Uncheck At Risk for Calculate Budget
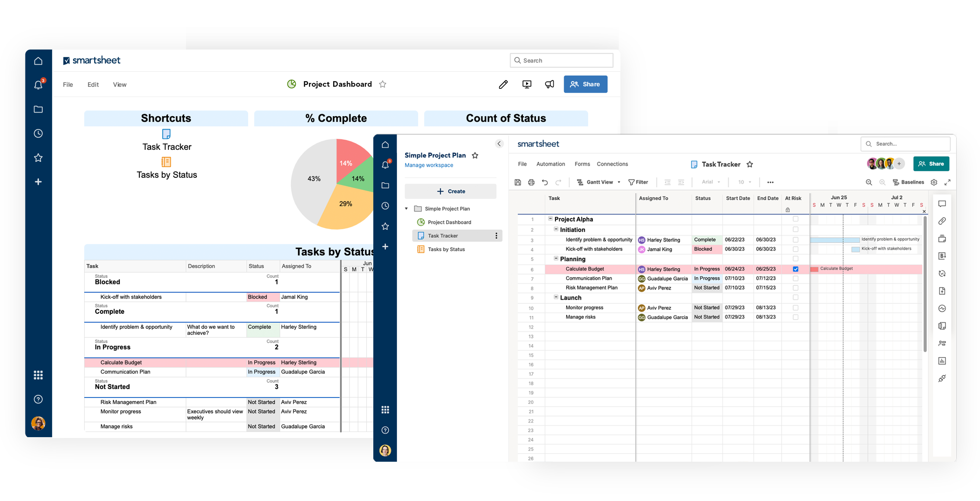Screen dimensions: 980x501 tap(796, 269)
